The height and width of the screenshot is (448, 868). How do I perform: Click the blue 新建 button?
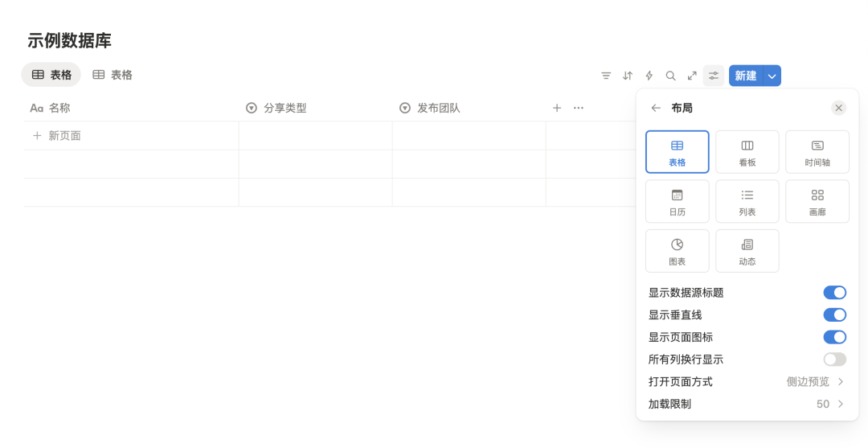745,76
